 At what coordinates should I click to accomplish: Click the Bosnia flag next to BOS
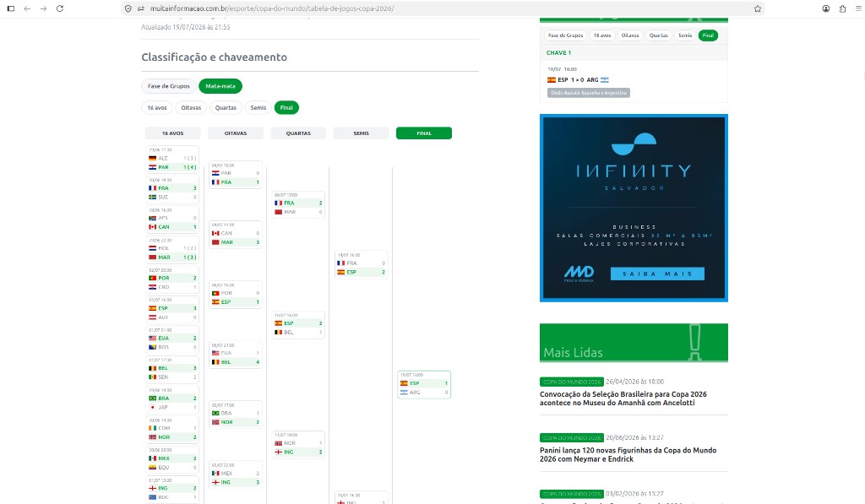click(152, 347)
